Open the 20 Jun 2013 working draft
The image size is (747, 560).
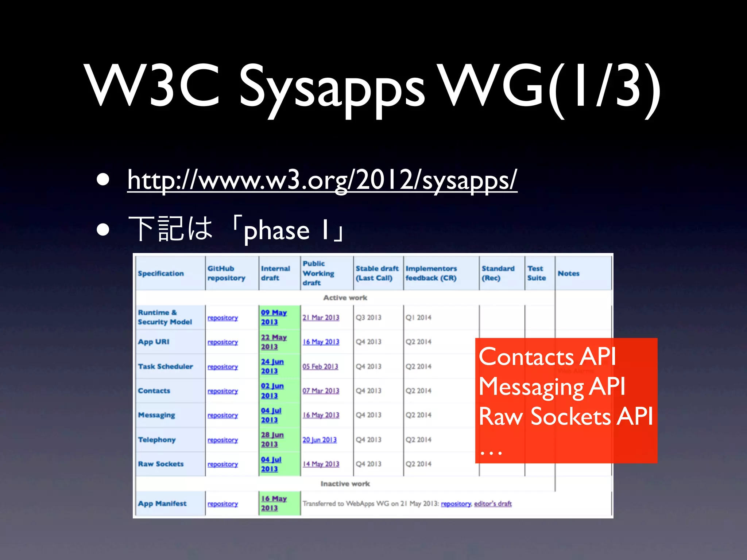point(320,440)
